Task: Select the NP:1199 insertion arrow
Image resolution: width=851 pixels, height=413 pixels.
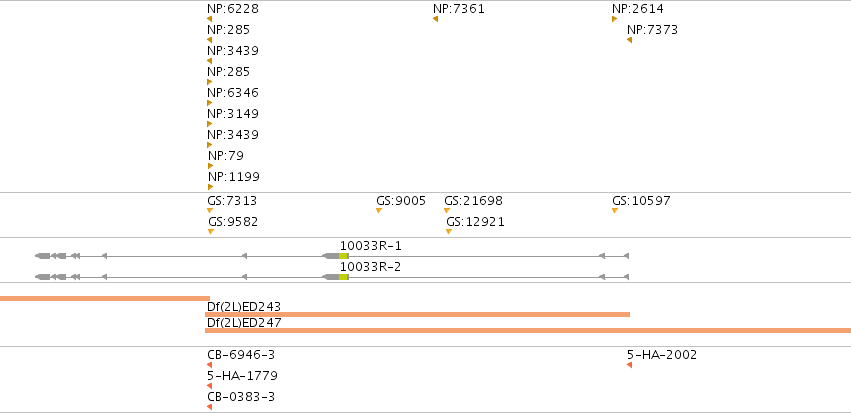Action: point(211,187)
